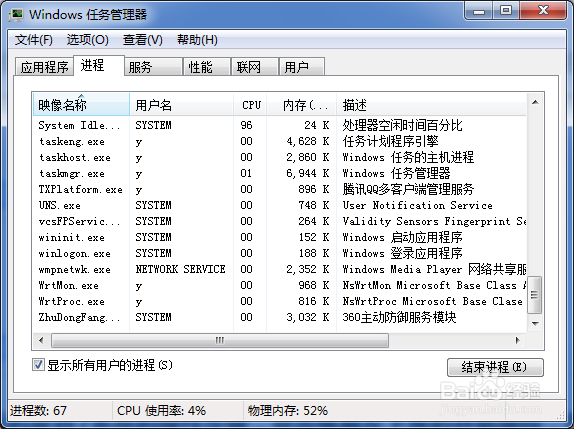Viewport: 574px width, 429px height.
Task: Open the 文件(F) menu
Action: point(34,40)
